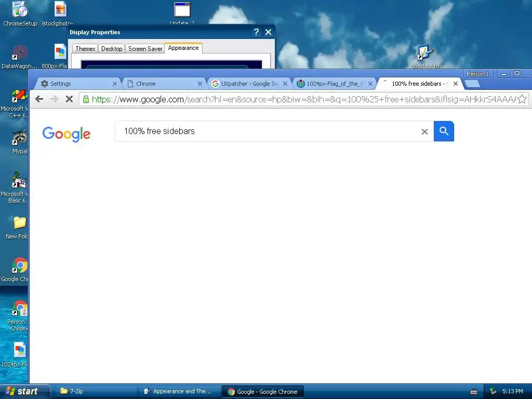This screenshot has height=399, width=532.
Task: Click the green padlock security icon
Action: [86, 99]
